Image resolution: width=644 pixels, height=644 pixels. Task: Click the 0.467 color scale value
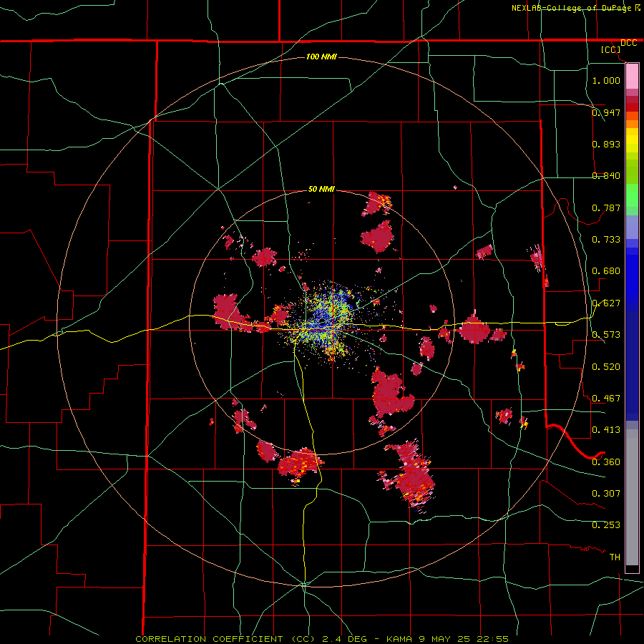point(606,399)
